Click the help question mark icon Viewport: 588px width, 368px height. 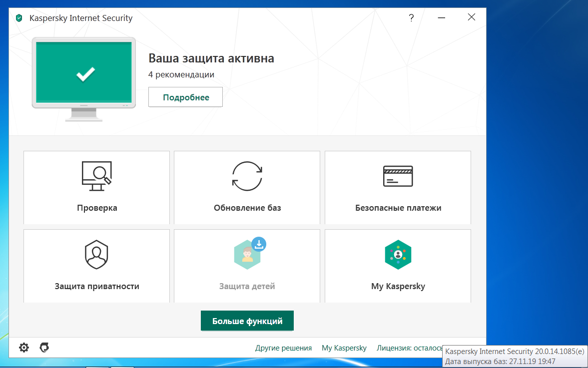point(411,17)
